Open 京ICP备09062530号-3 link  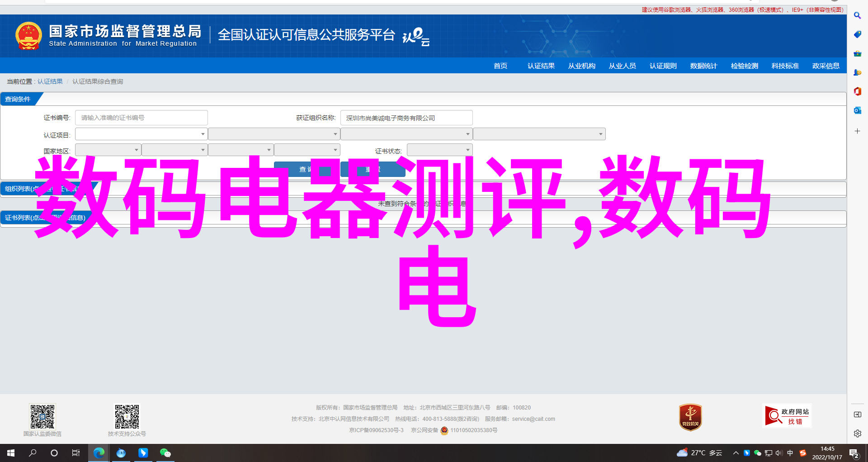(x=376, y=430)
